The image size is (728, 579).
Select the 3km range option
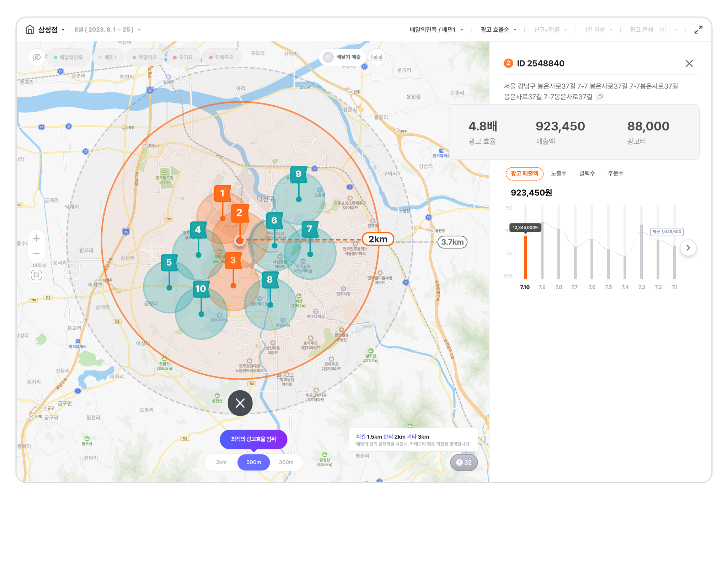[x=221, y=462]
